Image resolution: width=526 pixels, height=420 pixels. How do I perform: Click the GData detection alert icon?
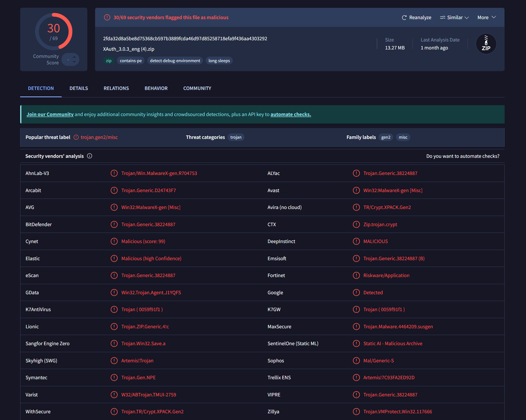pyautogui.click(x=114, y=293)
